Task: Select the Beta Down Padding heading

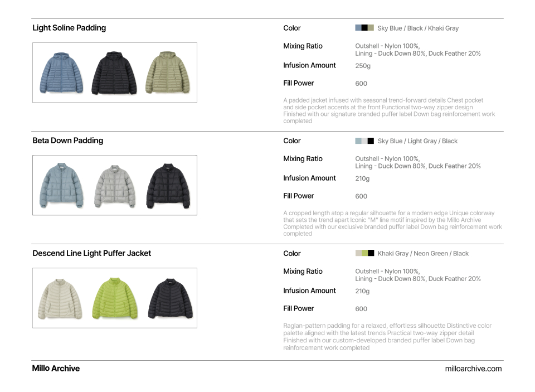Action: pos(68,141)
